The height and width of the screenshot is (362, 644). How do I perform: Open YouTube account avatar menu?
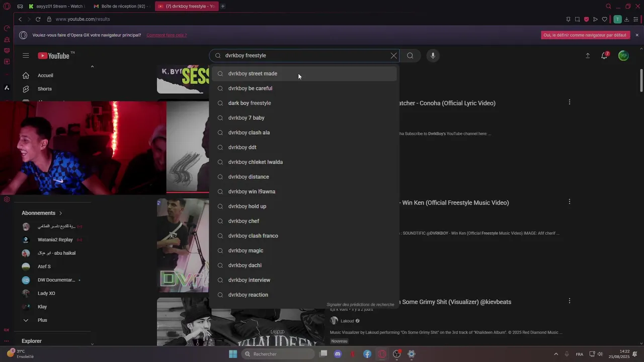[623, 56]
